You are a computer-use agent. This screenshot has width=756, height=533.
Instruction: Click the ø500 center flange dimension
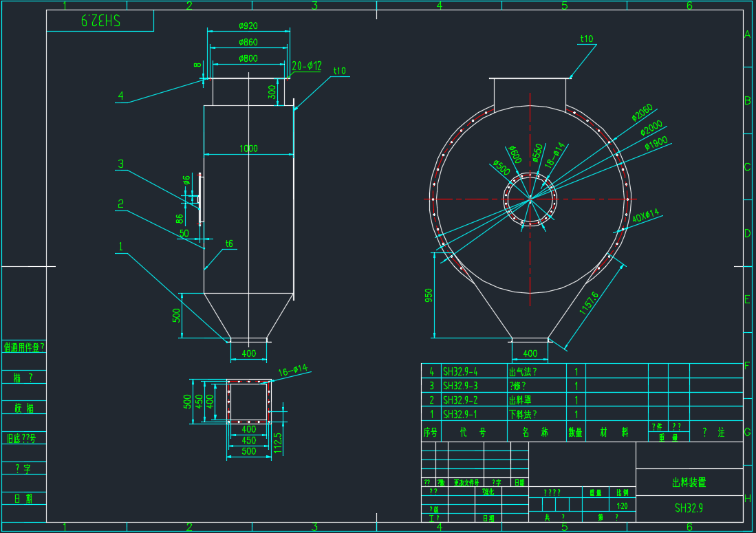coord(501,168)
